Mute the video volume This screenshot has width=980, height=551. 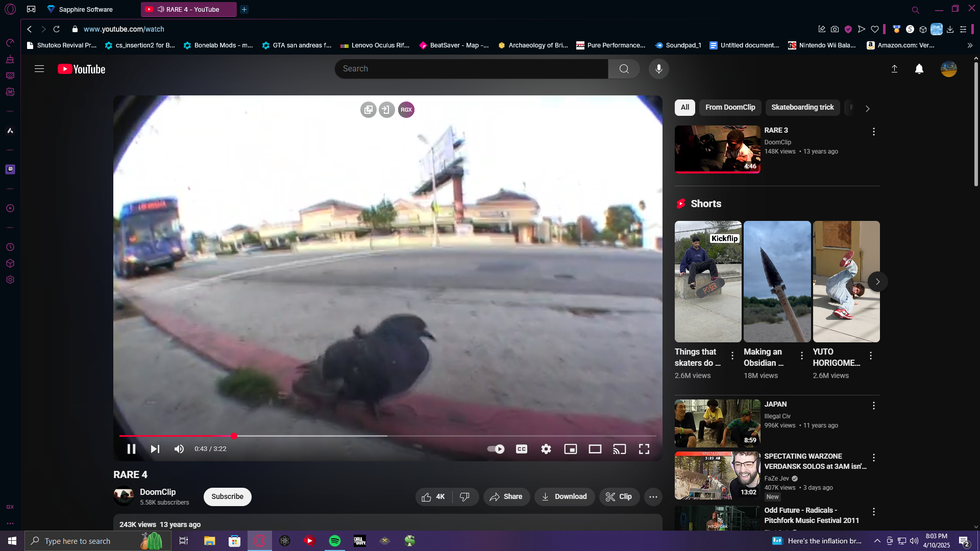tap(179, 449)
